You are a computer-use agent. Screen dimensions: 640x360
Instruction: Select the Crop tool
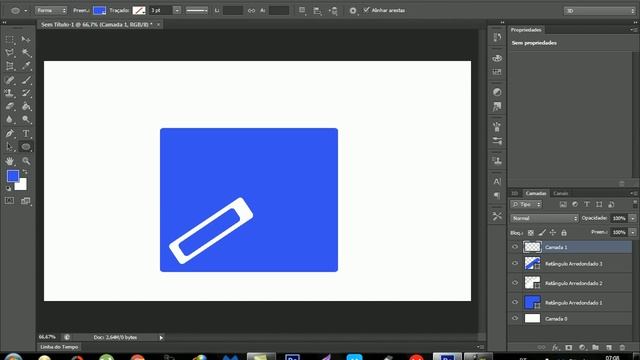(x=10, y=66)
